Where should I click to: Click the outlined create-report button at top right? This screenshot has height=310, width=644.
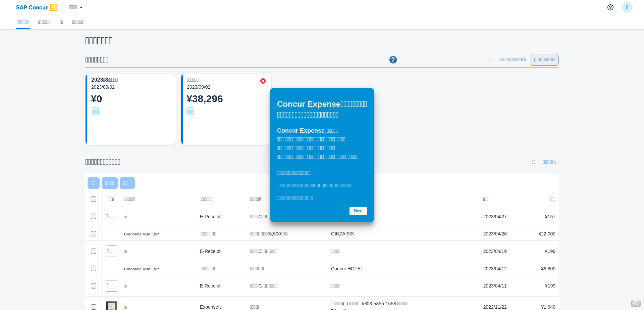(x=544, y=60)
